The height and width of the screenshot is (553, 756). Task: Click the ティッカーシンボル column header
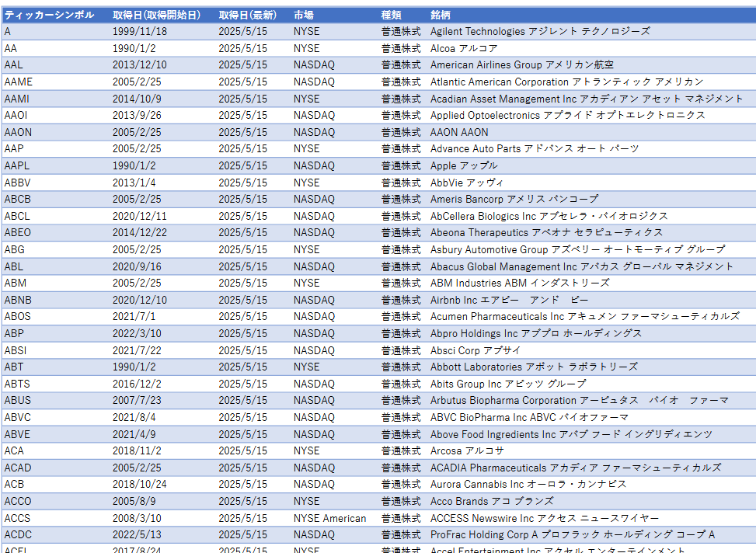[x=49, y=15]
